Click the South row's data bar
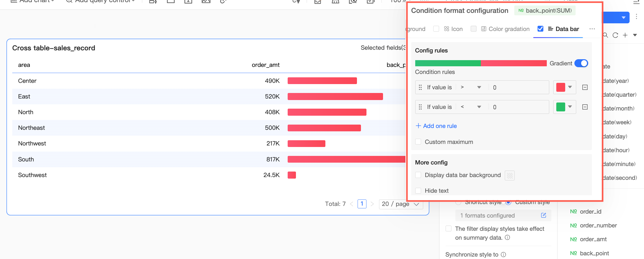This screenshot has height=259, width=644. (347, 159)
